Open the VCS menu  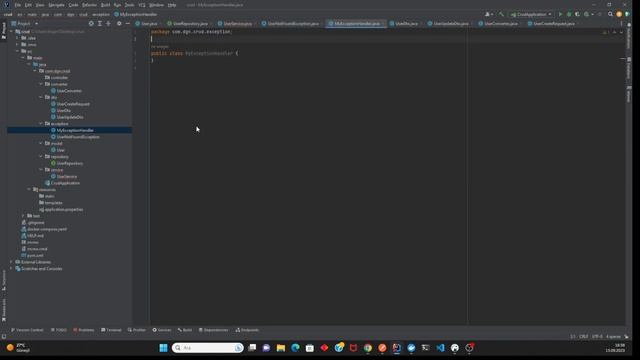tap(142, 5)
